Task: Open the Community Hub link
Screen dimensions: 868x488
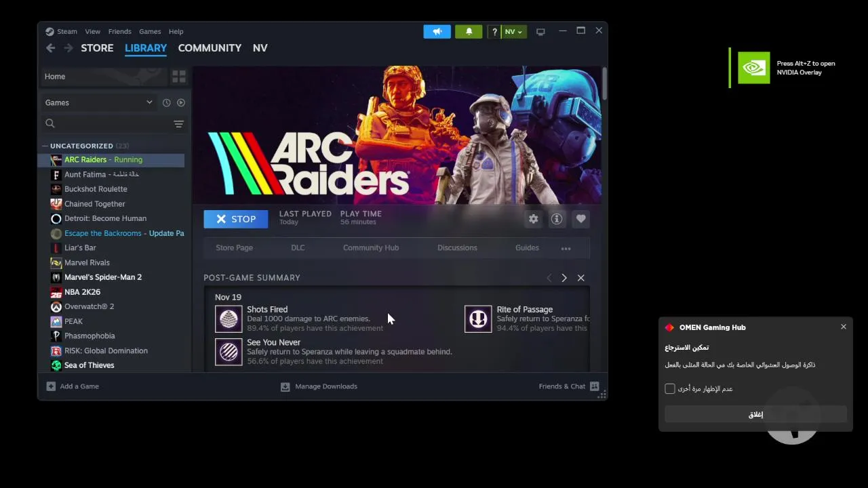Action: click(x=371, y=248)
